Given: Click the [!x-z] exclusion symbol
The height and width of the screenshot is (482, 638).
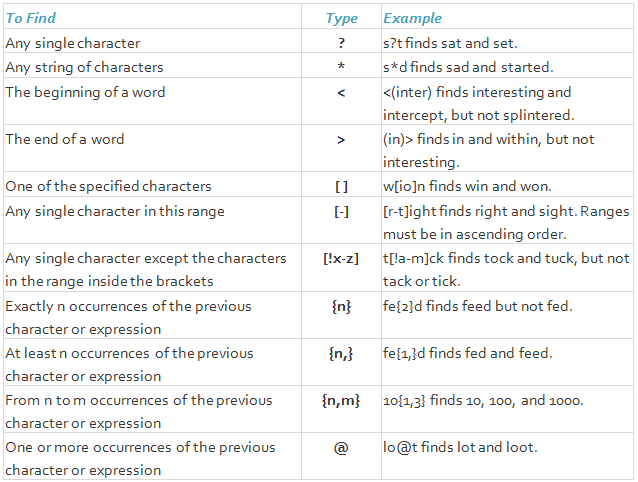Looking at the screenshot, I should pos(341,259).
